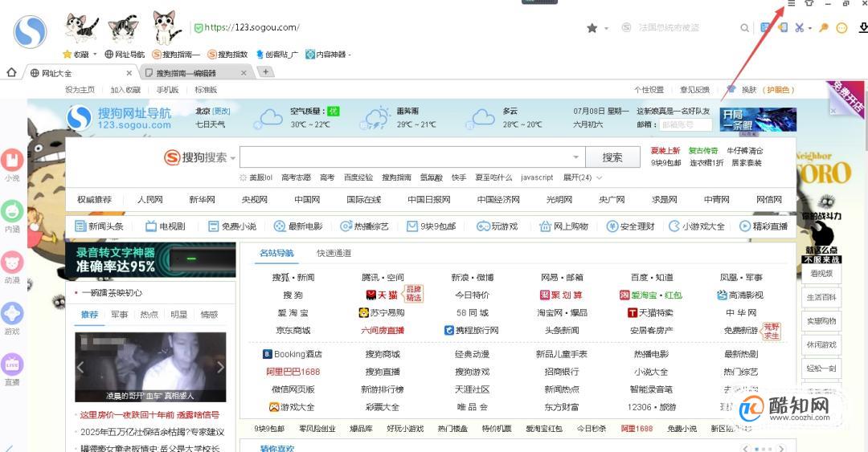Click the Sogou browser logo avatar
868x452 pixels.
30,31
